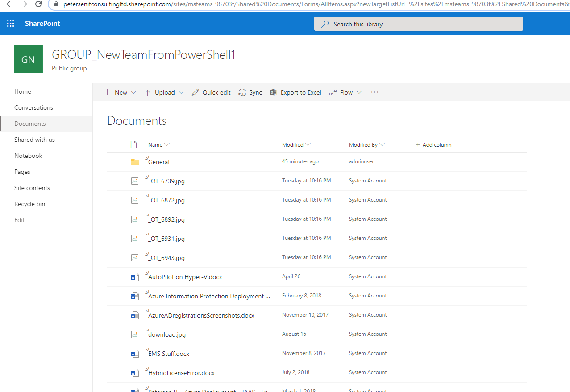This screenshot has height=392, width=570.
Task: Click the '45 minutes ago' modified value
Action: point(300,161)
